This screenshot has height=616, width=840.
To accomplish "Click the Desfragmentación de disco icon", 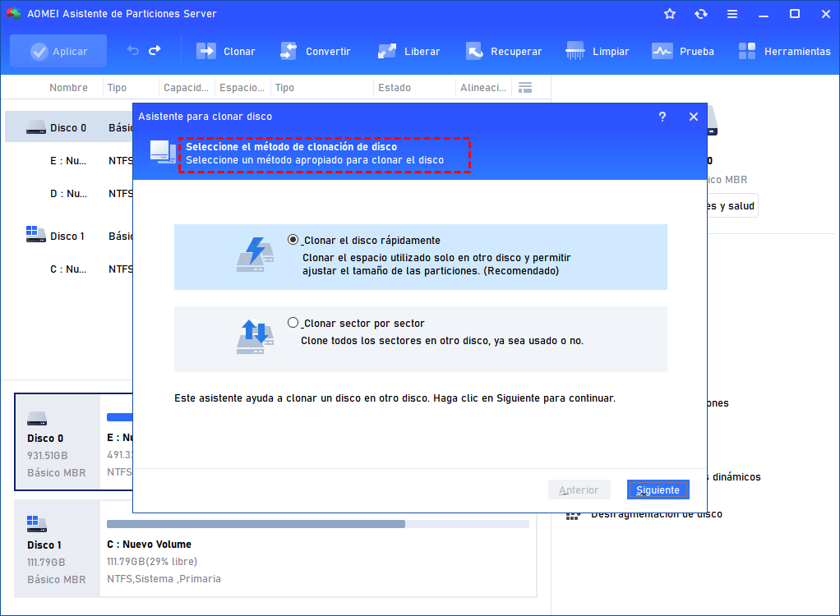I will (573, 515).
